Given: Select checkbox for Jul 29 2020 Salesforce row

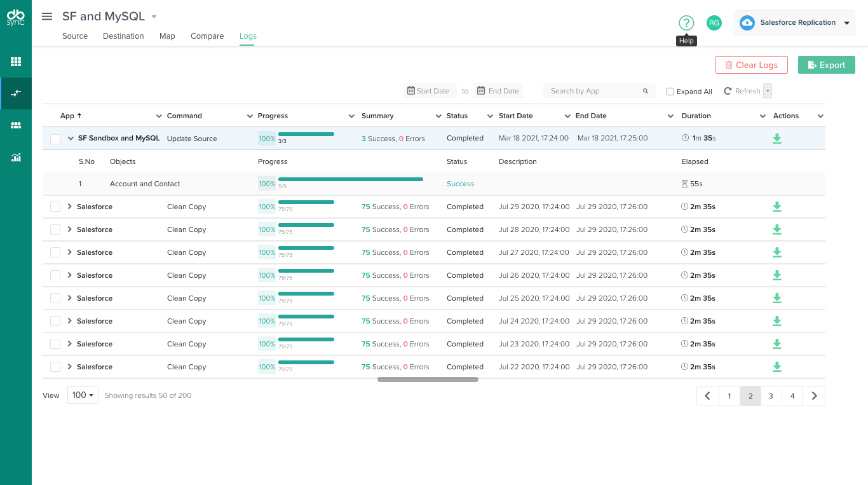Looking at the screenshot, I should 55,207.
